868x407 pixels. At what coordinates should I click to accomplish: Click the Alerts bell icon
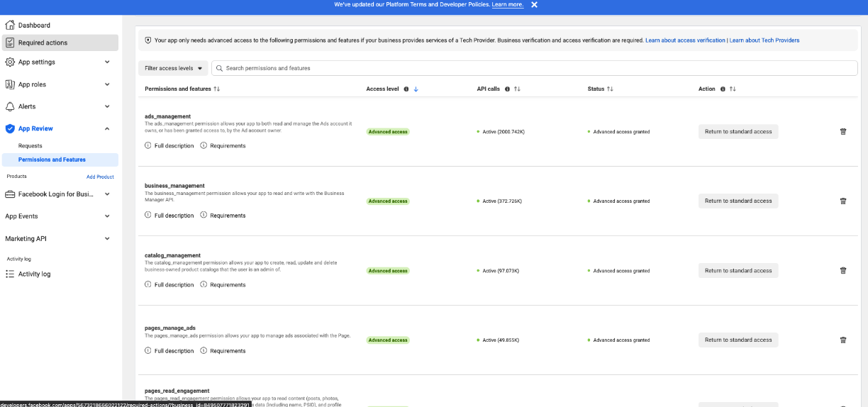[10, 106]
